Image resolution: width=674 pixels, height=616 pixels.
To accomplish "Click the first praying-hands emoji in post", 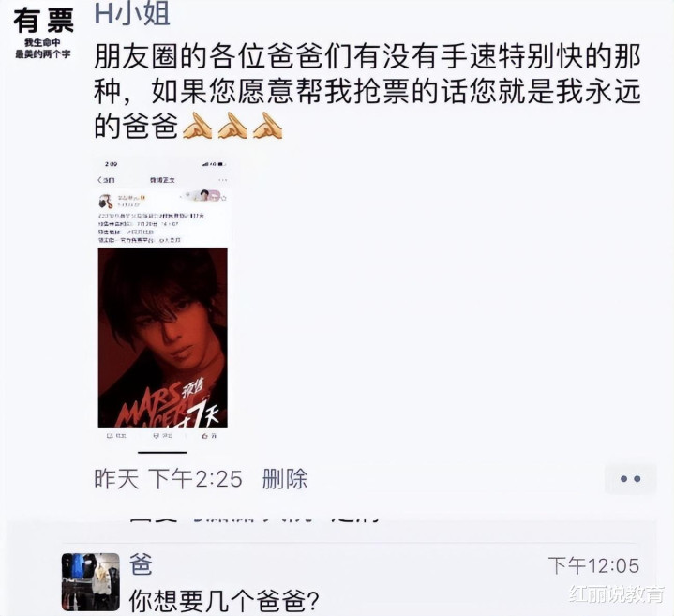I will 197,127.
